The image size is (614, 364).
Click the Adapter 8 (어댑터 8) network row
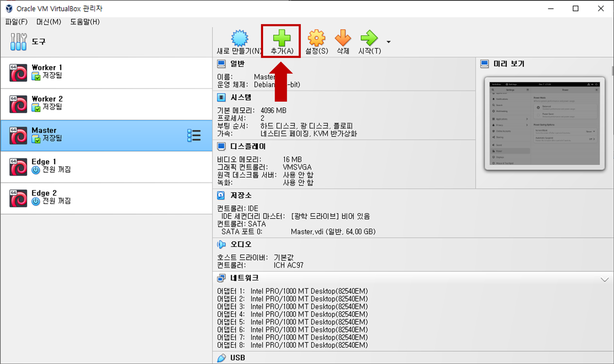click(292, 345)
